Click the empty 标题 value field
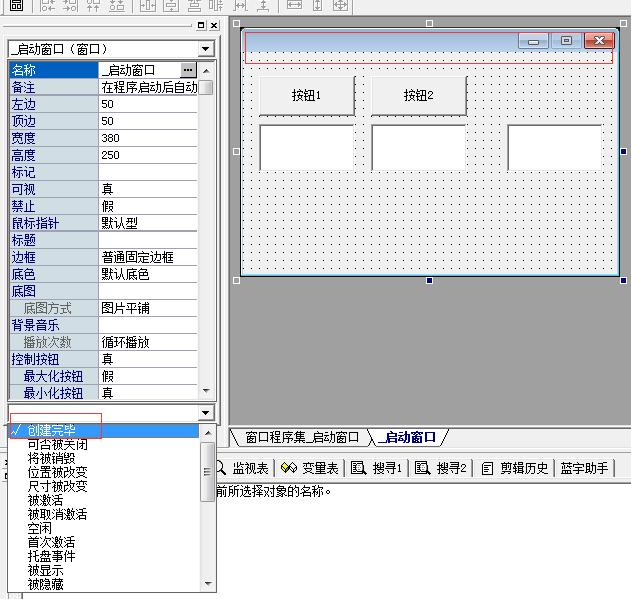The image size is (631, 599). 148,240
